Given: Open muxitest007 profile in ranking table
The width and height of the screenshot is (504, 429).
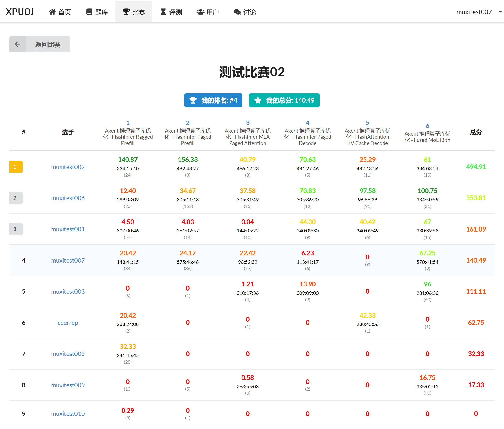Looking at the screenshot, I should point(68,261).
